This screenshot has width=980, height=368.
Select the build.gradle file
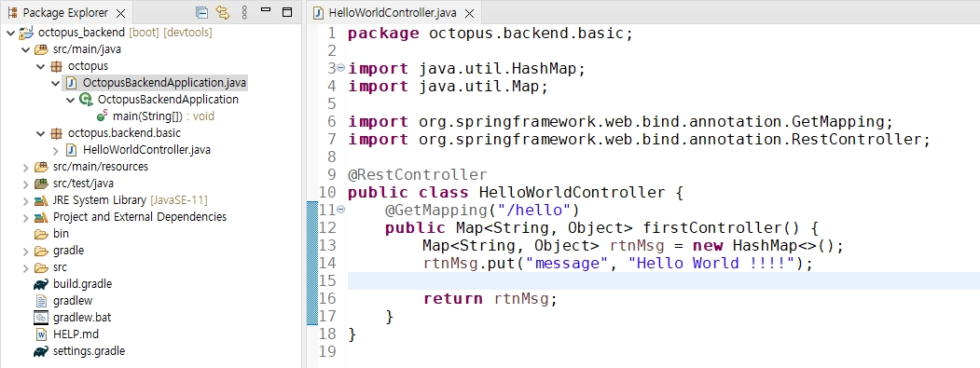82,283
